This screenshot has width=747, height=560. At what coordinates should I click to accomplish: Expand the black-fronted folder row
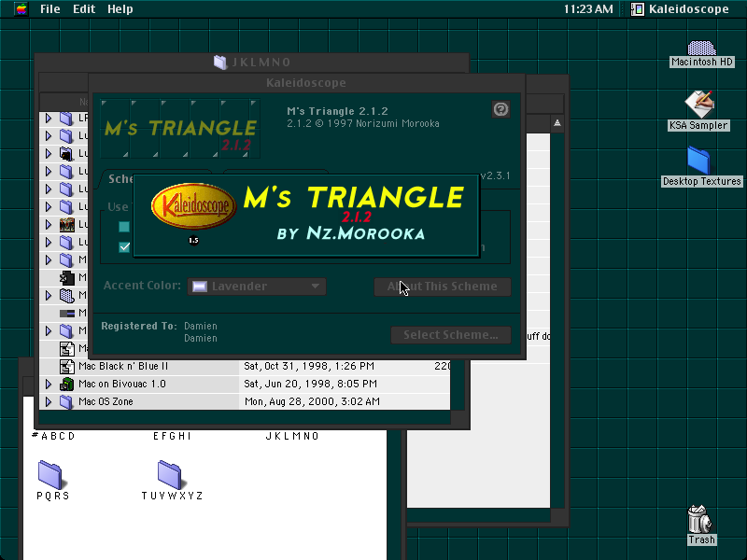[49, 153]
